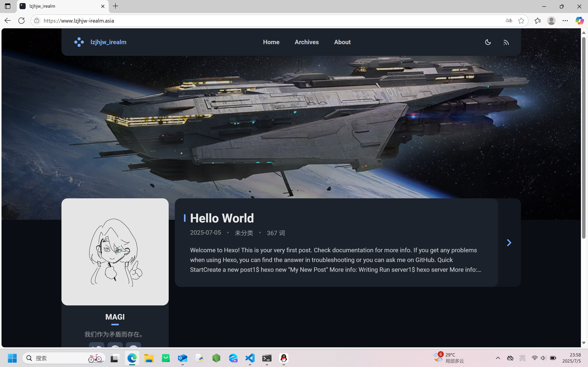The width and height of the screenshot is (588, 367).
Task: Open Visual Studio Code from taskbar
Action: [250, 358]
